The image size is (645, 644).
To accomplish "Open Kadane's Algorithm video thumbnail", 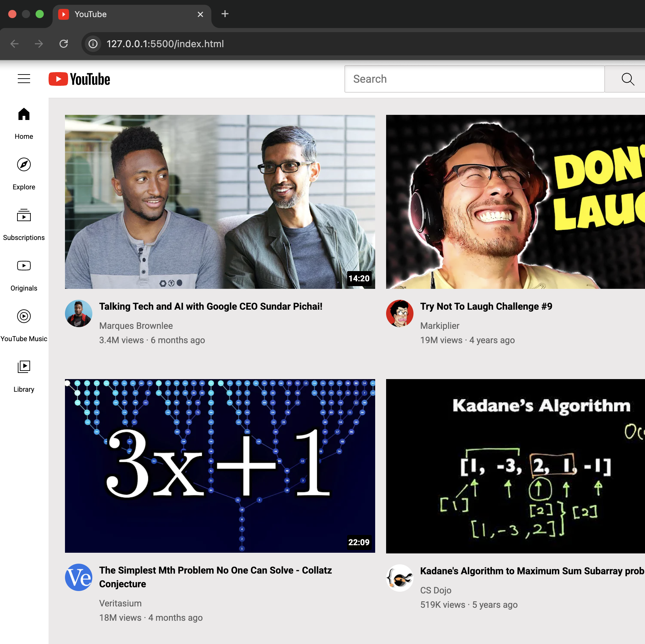I will click(515, 466).
